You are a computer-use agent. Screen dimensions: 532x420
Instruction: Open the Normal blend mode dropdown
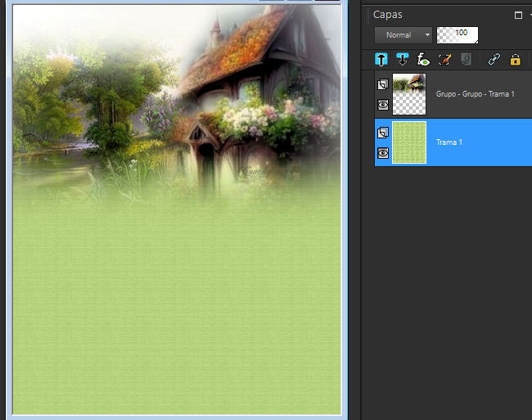pos(403,35)
